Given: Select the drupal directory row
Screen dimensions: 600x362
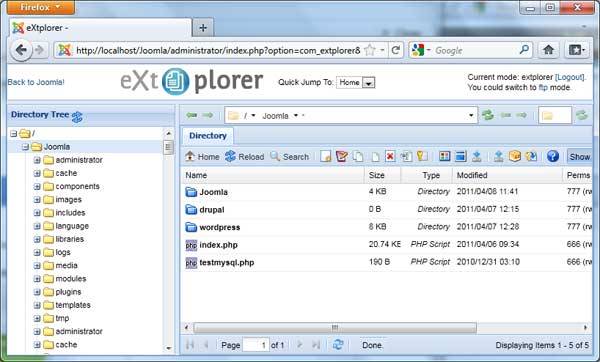Looking at the screenshot, I should tap(386, 209).
